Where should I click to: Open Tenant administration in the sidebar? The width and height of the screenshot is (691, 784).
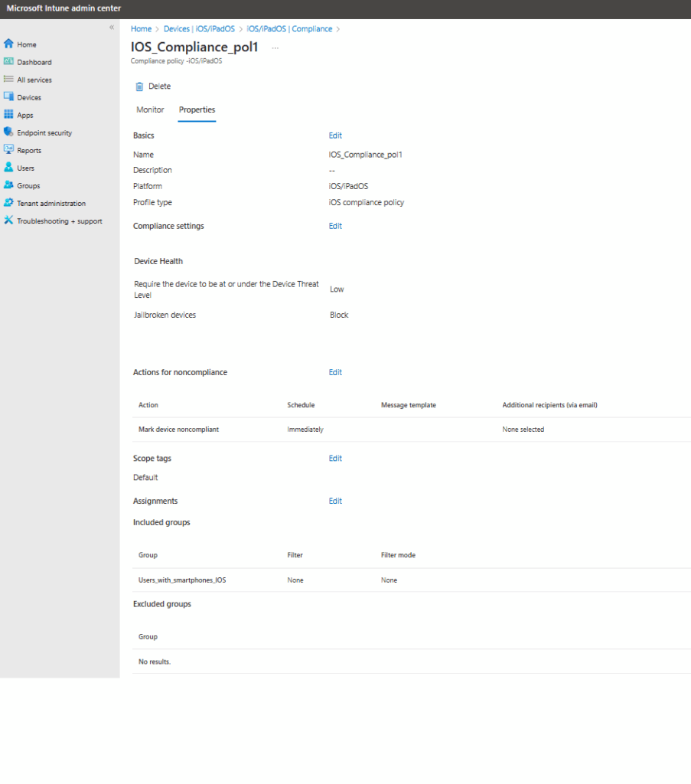point(51,204)
